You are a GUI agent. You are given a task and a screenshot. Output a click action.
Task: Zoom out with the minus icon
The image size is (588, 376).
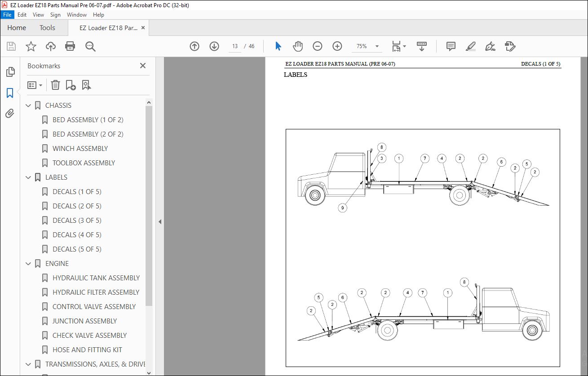pyautogui.click(x=318, y=46)
